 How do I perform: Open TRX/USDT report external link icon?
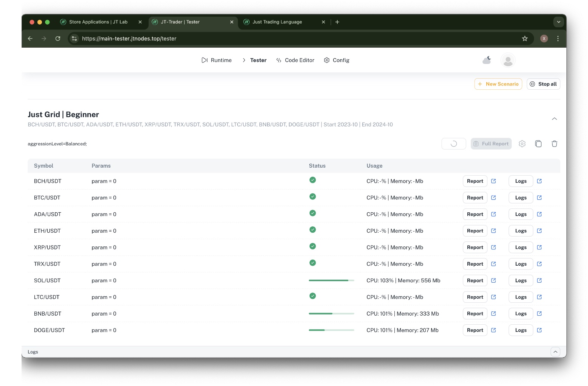(x=493, y=264)
